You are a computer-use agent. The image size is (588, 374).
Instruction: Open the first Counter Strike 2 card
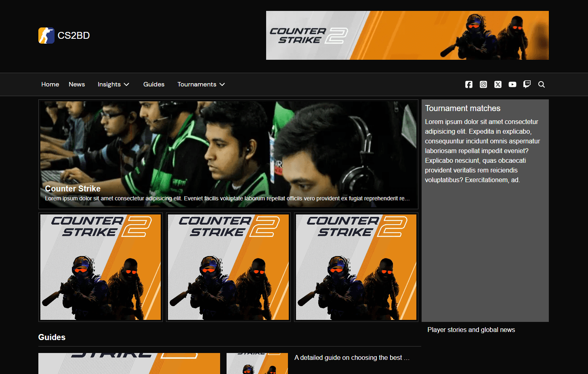click(x=101, y=267)
